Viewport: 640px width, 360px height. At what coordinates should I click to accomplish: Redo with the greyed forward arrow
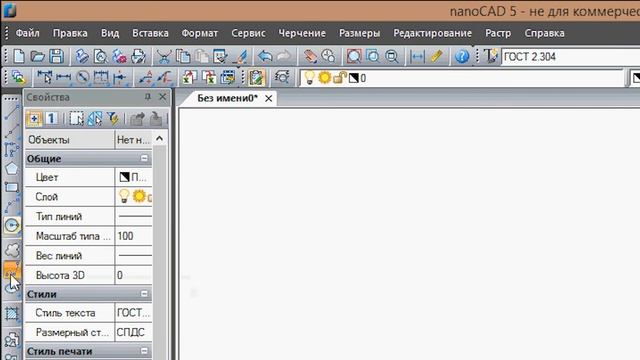(x=284, y=56)
